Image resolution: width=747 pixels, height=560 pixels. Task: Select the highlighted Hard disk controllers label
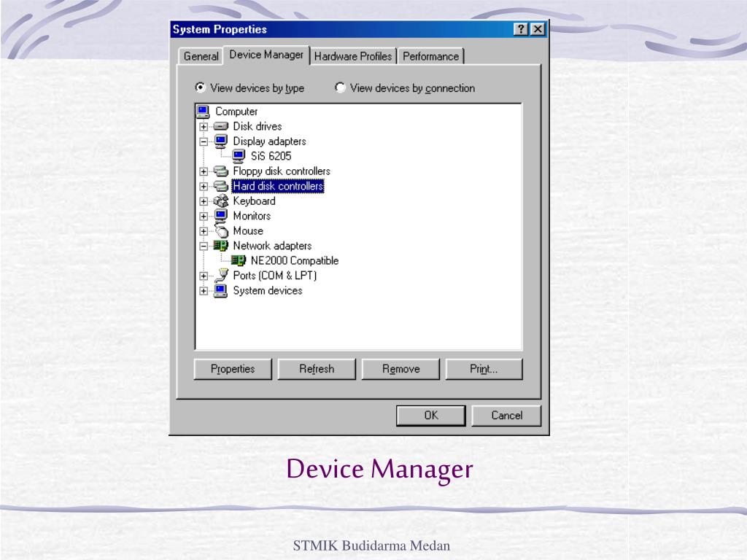278,186
